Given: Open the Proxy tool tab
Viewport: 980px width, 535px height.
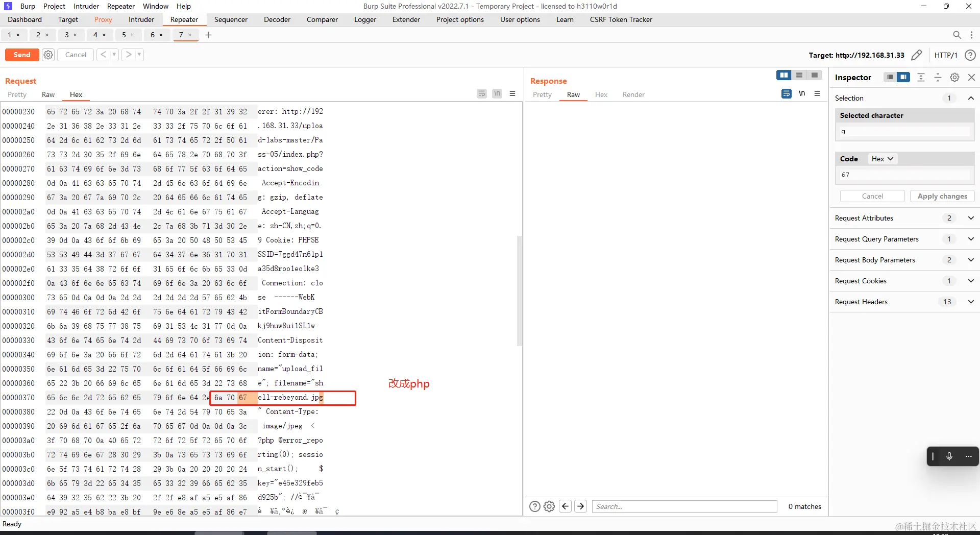Looking at the screenshot, I should (103, 19).
